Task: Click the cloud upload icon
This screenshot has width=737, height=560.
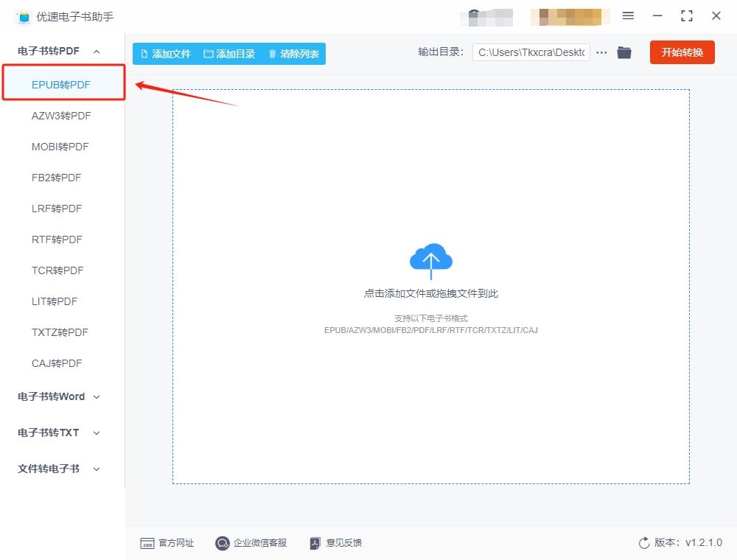Action: point(430,261)
